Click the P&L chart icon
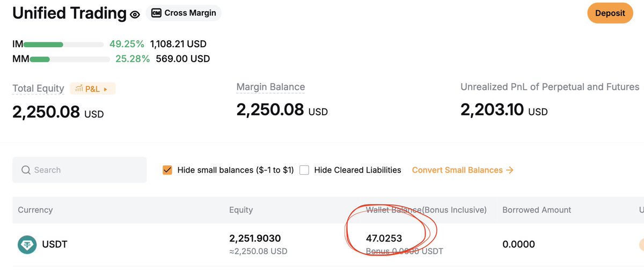644x273 pixels. (78, 88)
